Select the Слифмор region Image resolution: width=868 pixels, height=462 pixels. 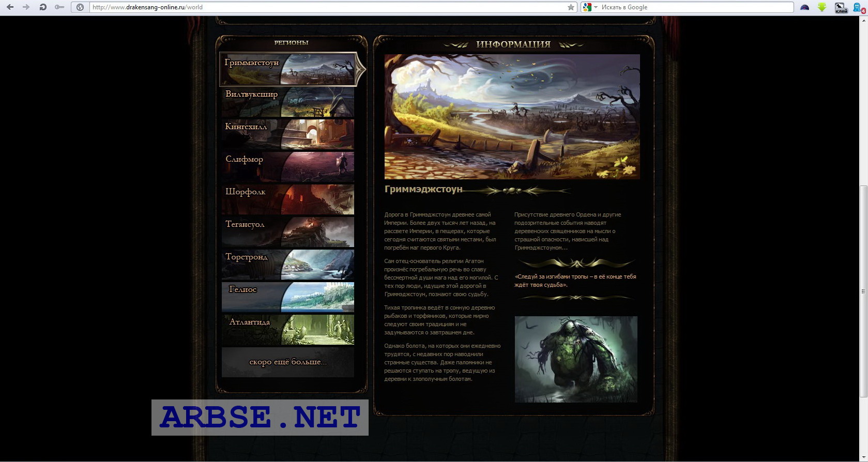click(288, 167)
